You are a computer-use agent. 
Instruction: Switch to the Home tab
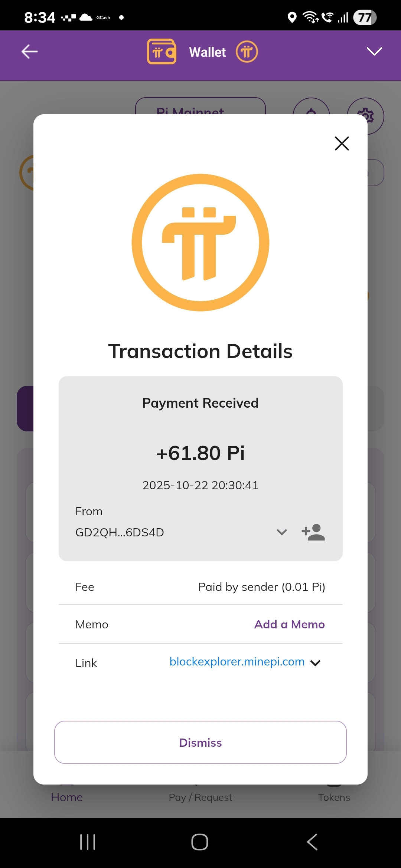[x=67, y=797]
